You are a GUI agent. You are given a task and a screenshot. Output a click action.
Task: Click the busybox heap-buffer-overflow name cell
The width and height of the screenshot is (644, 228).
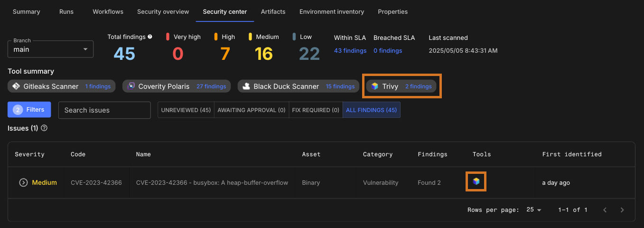tap(212, 182)
